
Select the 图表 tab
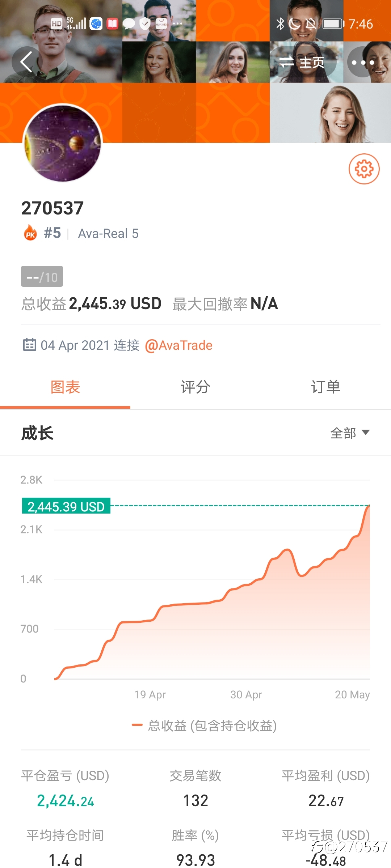[x=65, y=387]
